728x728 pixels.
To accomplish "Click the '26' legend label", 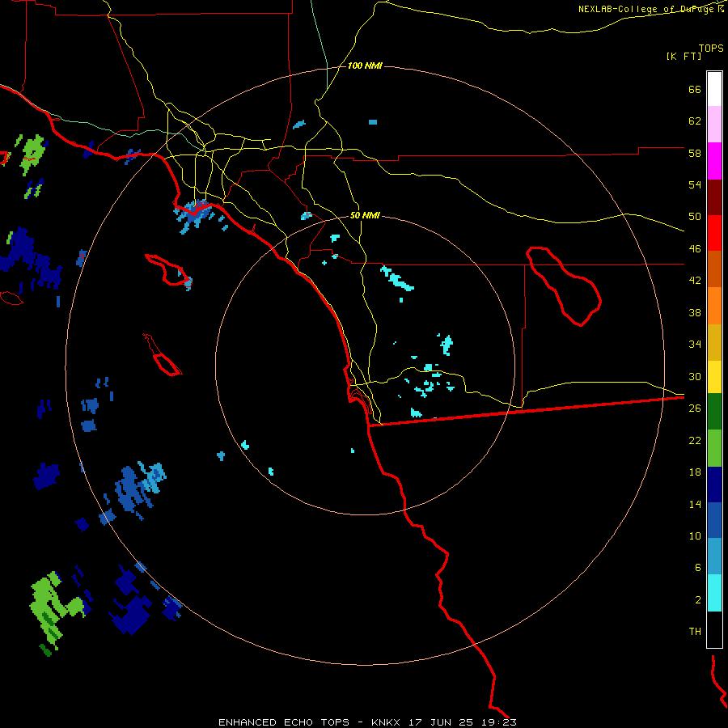I will pyautogui.click(x=695, y=408).
